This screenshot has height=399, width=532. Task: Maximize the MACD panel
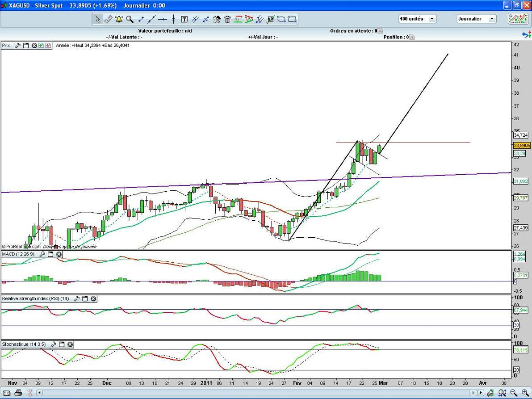(x=50, y=254)
